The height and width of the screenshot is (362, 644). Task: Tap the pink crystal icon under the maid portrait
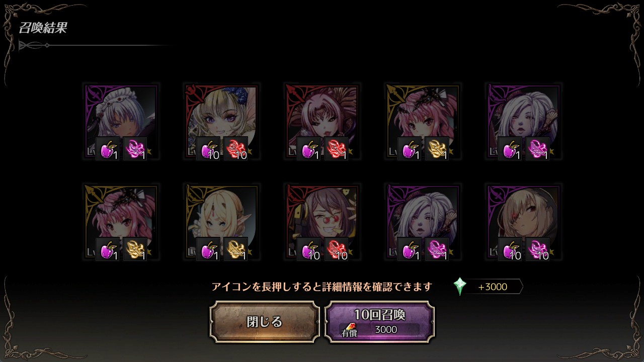(x=135, y=149)
